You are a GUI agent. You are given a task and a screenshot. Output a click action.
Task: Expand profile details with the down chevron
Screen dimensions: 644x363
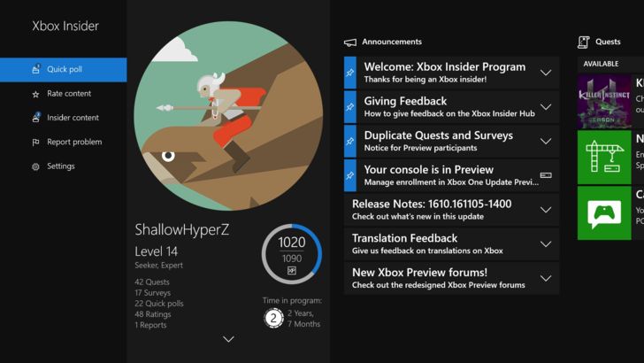click(x=228, y=339)
